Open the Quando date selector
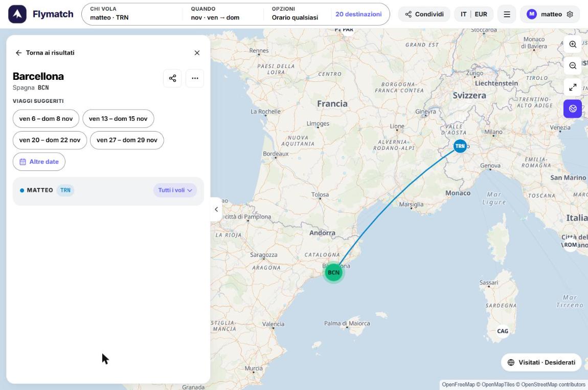Screen dimensions: 588x390 (223, 14)
